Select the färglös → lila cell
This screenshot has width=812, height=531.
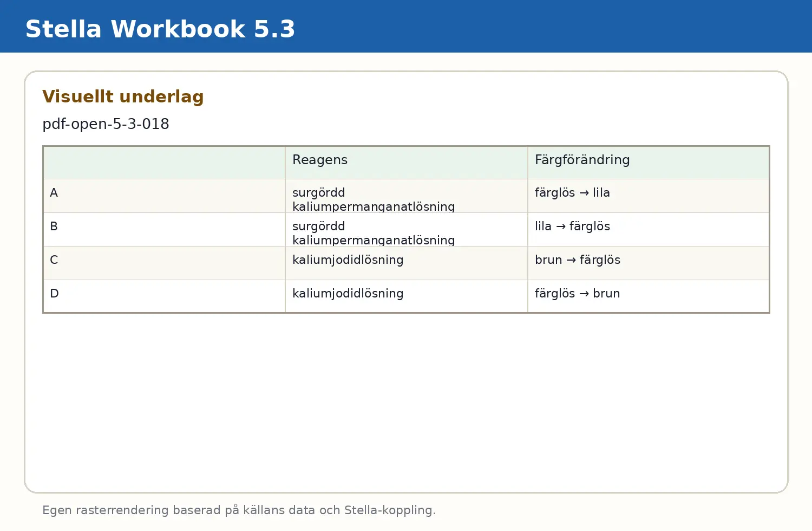click(x=649, y=196)
